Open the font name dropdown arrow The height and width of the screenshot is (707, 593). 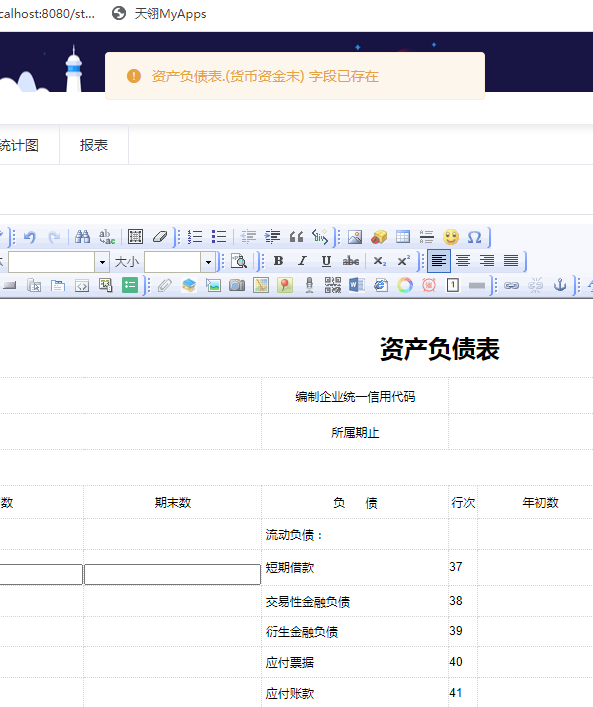click(102, 262)
